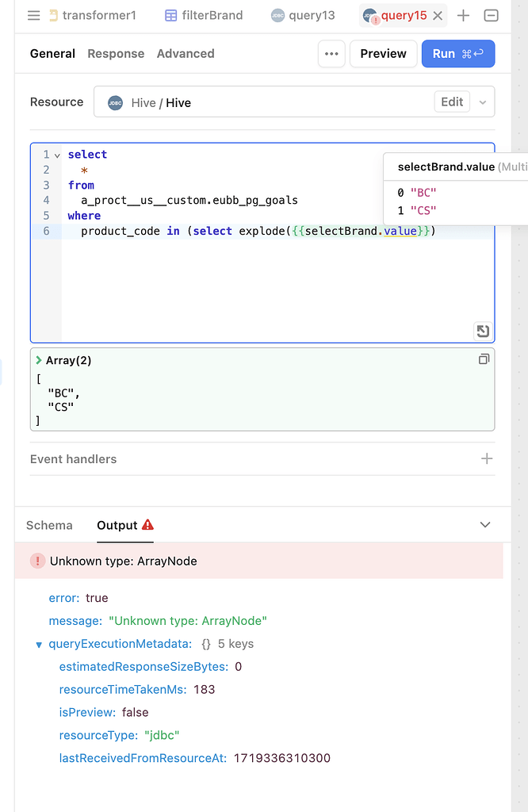
Task: Open the Resource dropdown chevron
Action: 483,102
